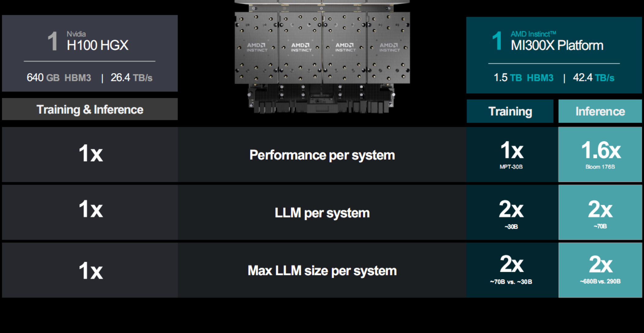Click the 2x ~70B vs. ~30B cell

512,270
